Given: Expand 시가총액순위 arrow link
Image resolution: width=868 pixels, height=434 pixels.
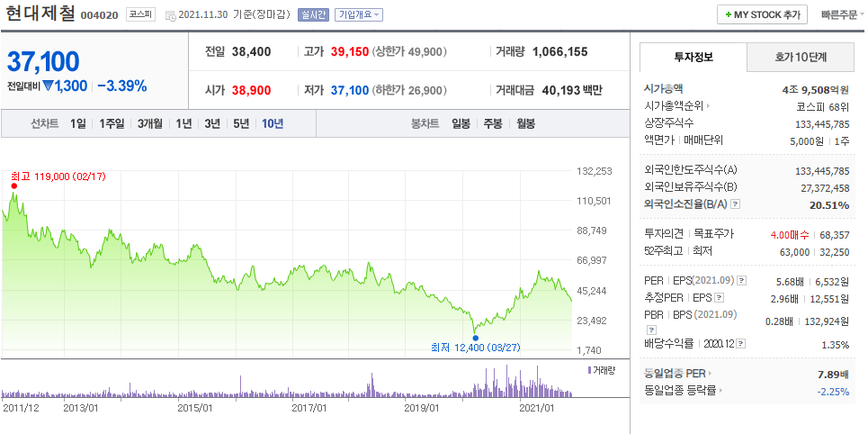Looking at the screenshot, I should (x=677, y=106).
